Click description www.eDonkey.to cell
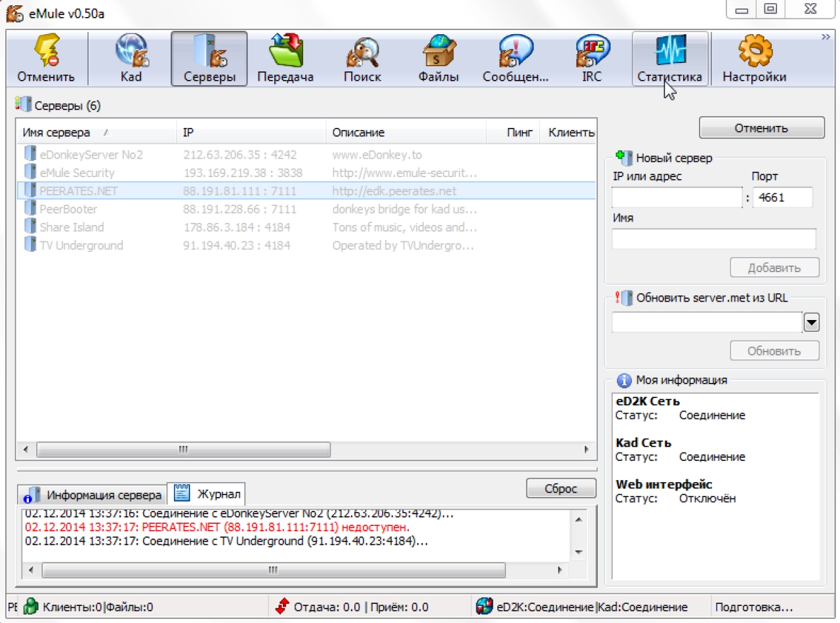Image resolution: width=840 pixels, height=623 pixels. [377, 155]
